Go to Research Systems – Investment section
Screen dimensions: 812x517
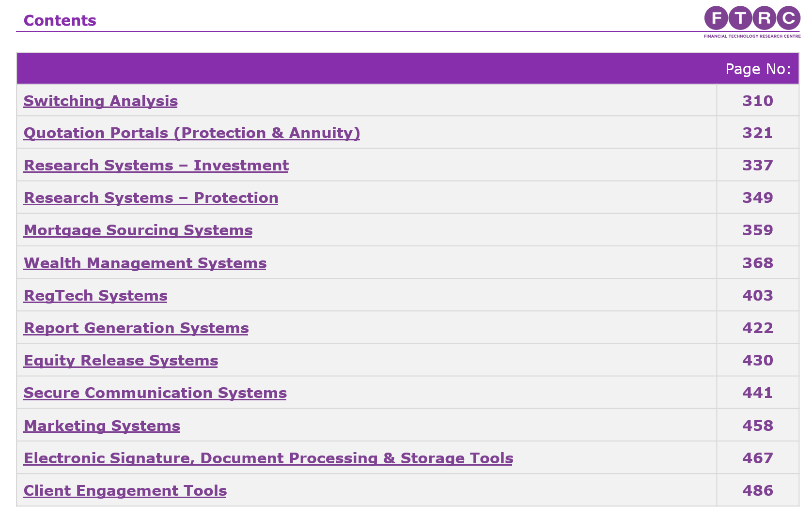click(156, 165)
